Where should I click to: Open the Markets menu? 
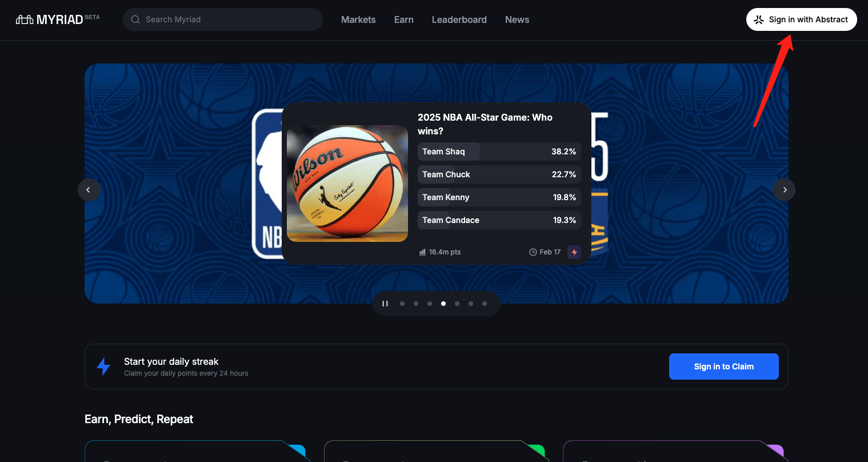click(x=358, y=19)
